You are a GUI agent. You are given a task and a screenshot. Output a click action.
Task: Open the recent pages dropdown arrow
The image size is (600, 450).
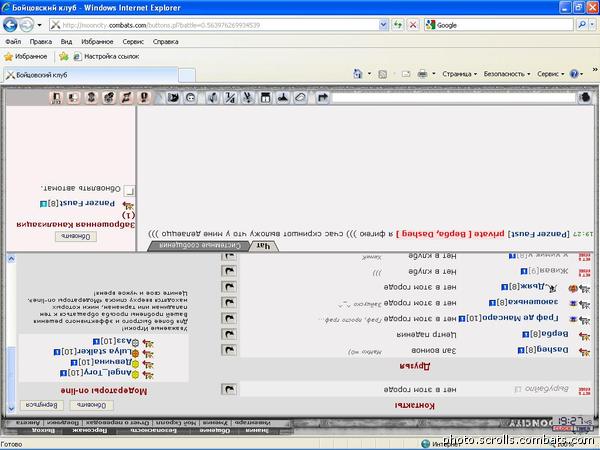point(39,26)
